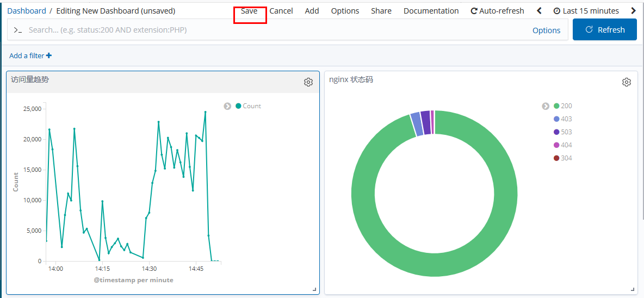644x298 pixels.
Task: Click the 304 legend color dot
Action: 556,158
